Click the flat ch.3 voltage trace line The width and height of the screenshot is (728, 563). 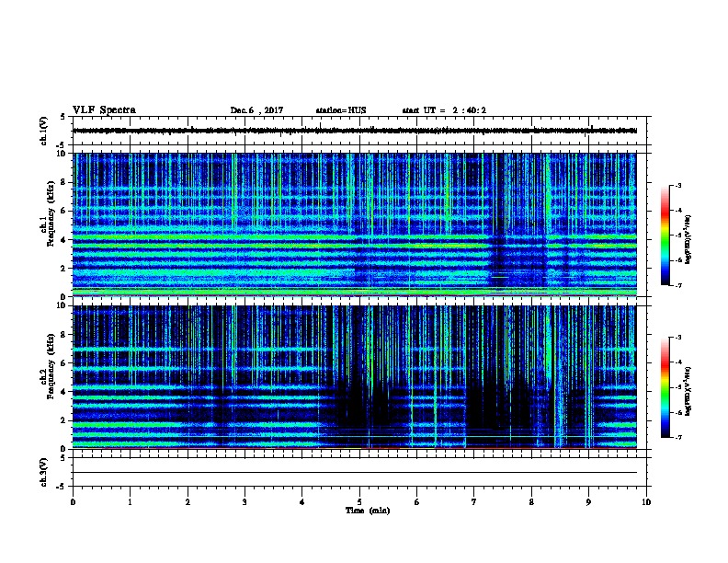(x=355, y=473)
